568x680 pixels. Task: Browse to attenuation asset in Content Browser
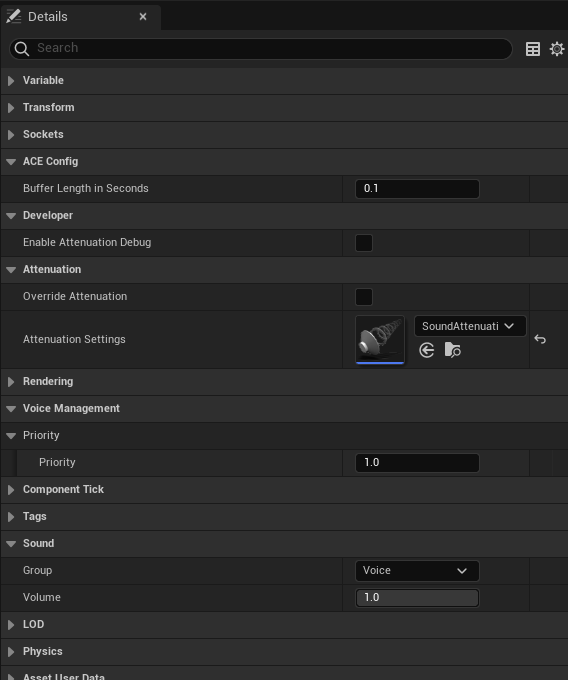point(453,350)
